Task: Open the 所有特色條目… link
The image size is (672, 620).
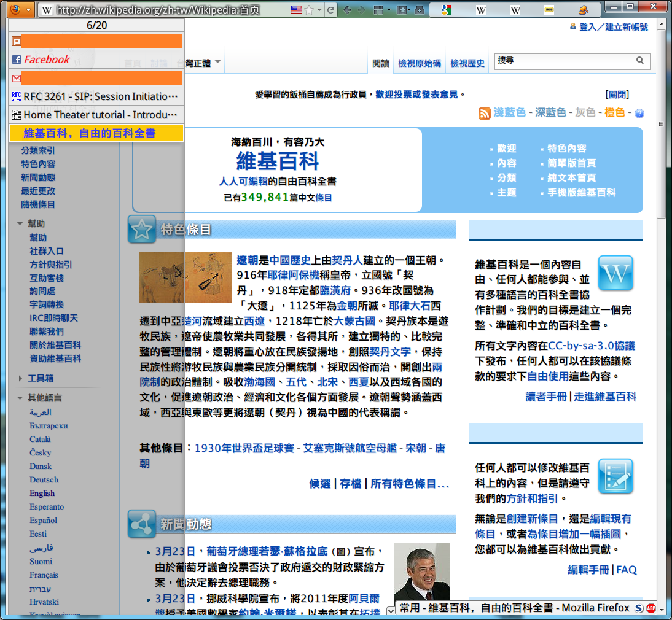Action: (x=410, y=484)
